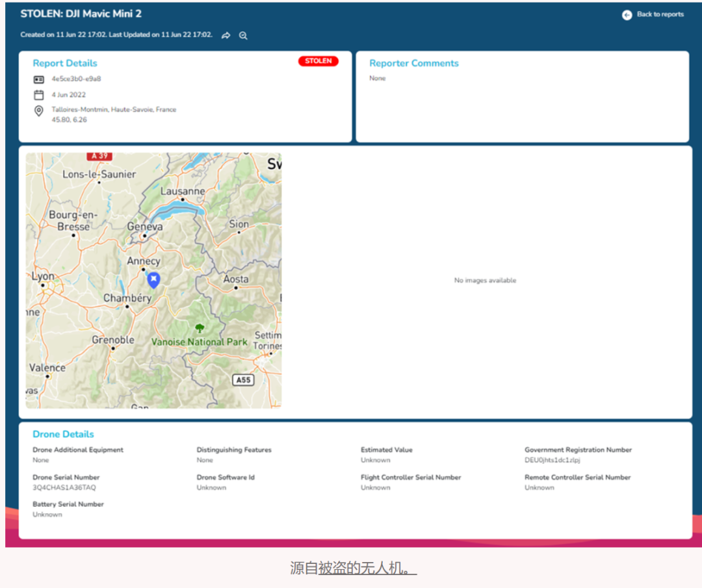
Task: Click the report ID card icon
Action: 39,79
